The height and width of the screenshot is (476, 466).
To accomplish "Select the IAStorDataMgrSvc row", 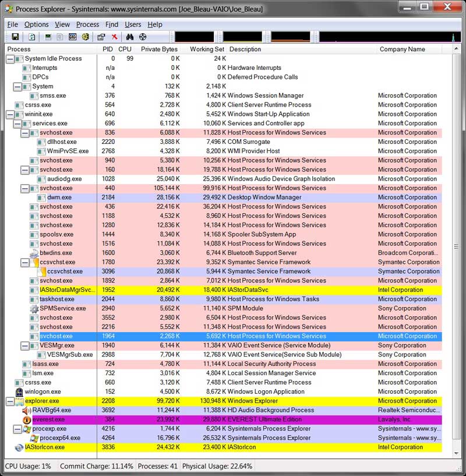I will [224, 290].
